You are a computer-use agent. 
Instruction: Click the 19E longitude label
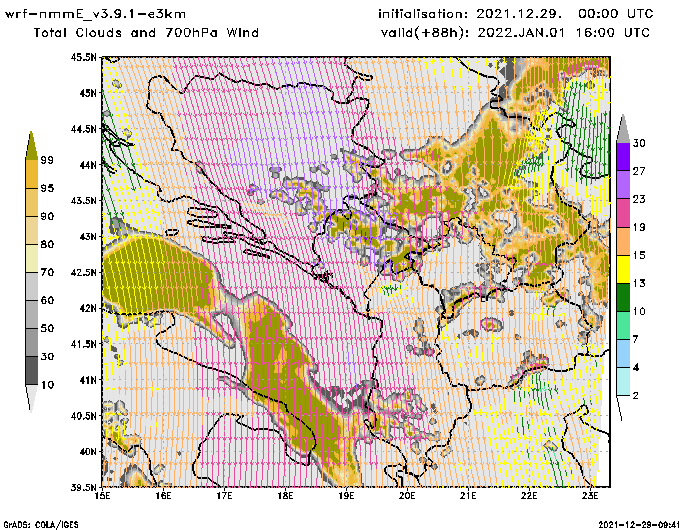(346, 496)
